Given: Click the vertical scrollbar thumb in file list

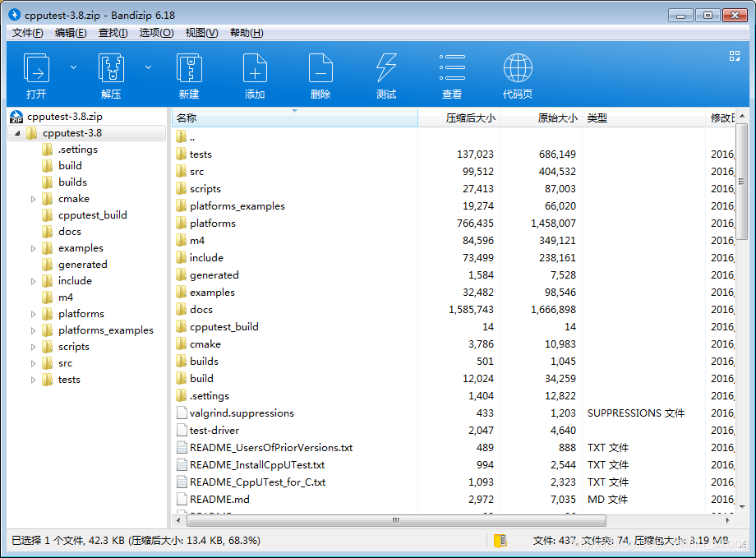Looking at the screenshot, I should 741,181.
